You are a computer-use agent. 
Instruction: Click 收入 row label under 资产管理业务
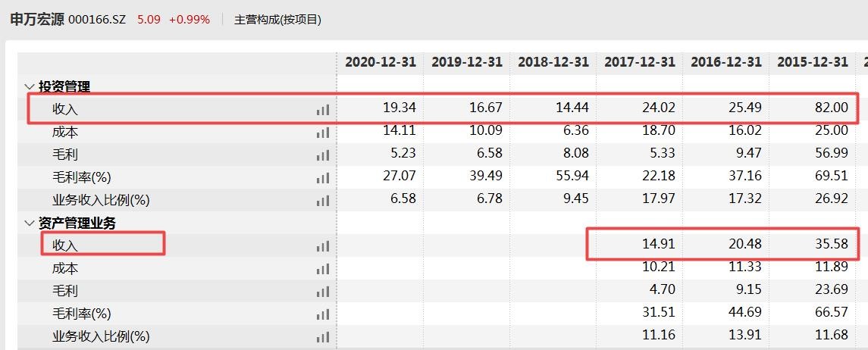point(65,245)
